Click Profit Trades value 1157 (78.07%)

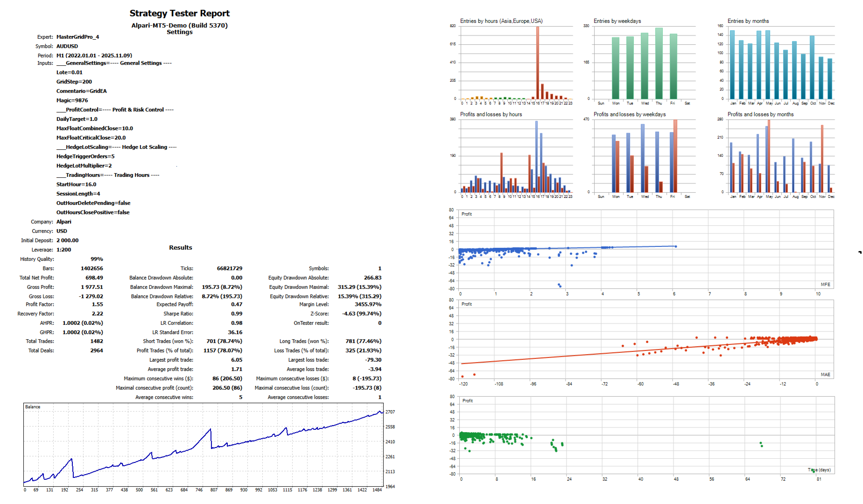pyautogui.click(x=223, y=350)
